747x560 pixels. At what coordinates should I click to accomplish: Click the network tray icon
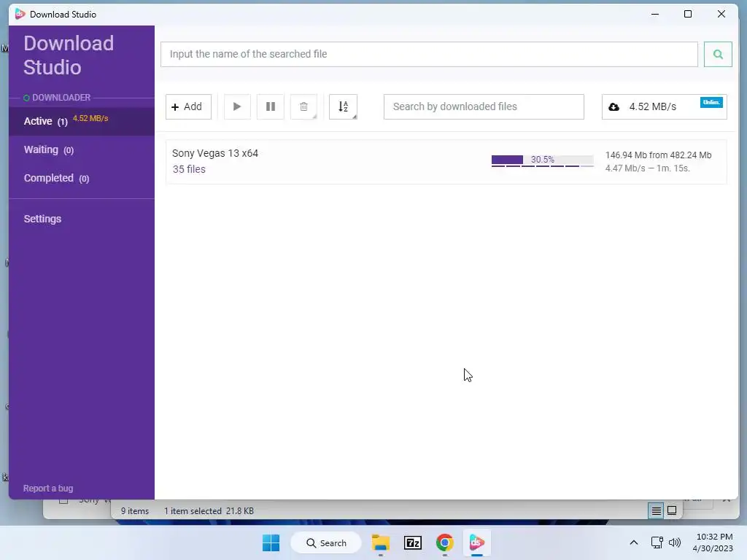pyautogui.click(x=657, y=542)
